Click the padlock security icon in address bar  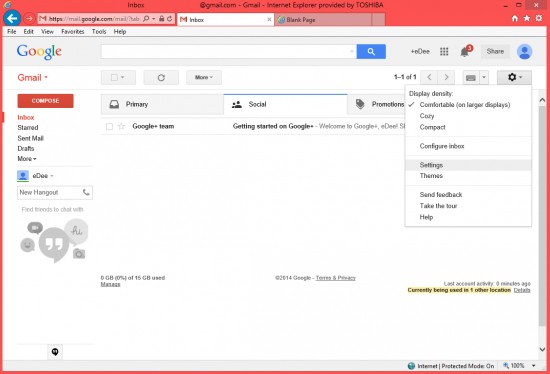click(161, 19)
